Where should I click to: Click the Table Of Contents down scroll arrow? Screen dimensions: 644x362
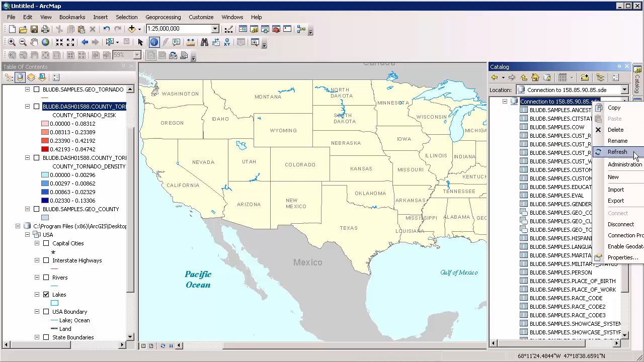pos(130,337)
